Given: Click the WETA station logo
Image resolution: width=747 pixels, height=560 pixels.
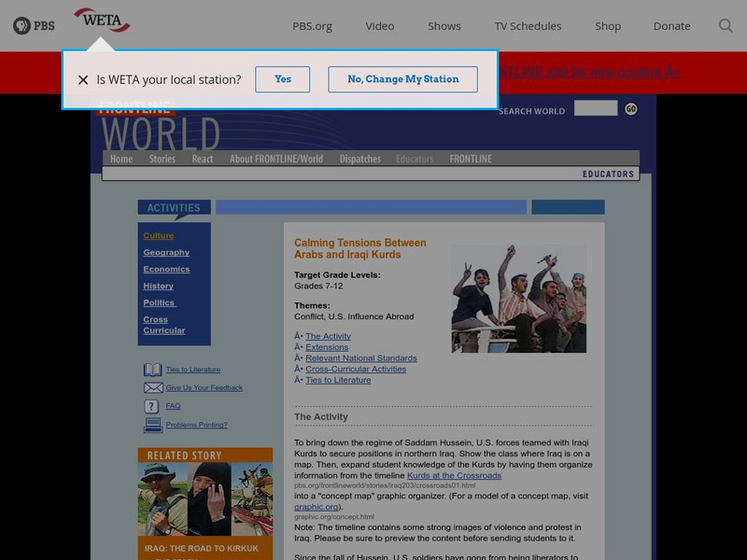Looking at the screenshot, I should pos(102,20).
